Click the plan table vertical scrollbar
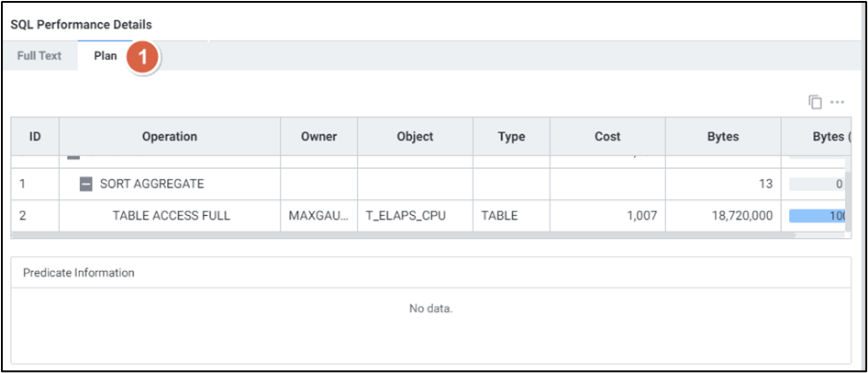 (x=849, y=193)
